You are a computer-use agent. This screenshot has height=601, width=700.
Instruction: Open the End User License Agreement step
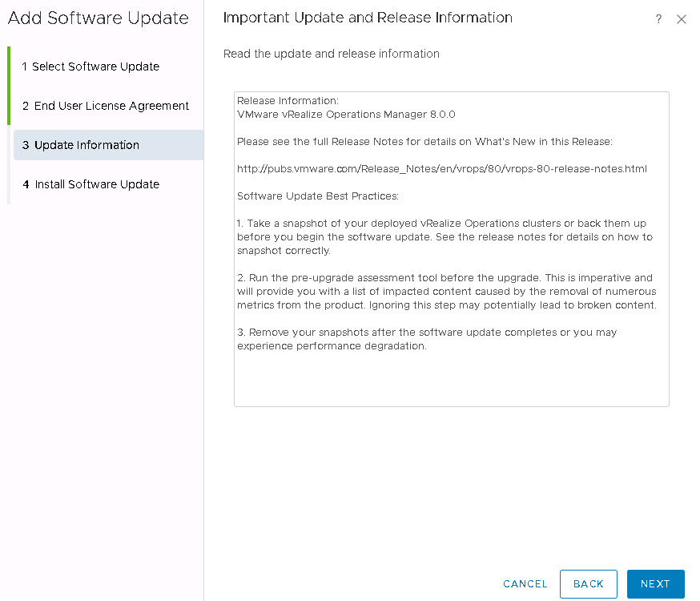coord(106,106)
